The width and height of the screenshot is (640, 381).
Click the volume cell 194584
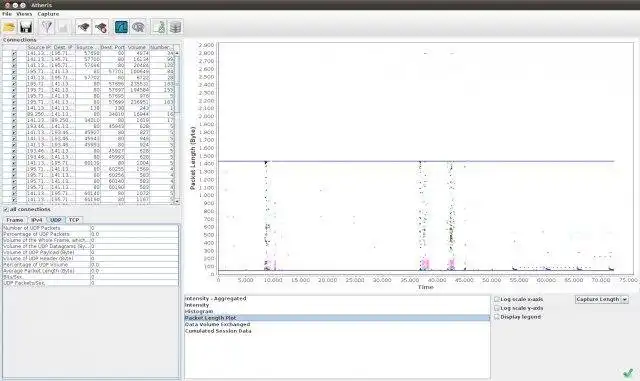click(137, 90)
